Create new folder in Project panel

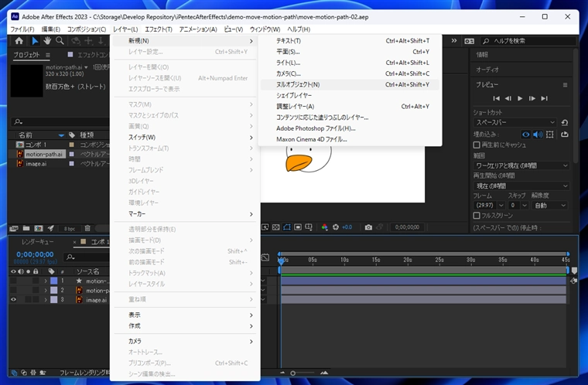[x=26, y=228]
